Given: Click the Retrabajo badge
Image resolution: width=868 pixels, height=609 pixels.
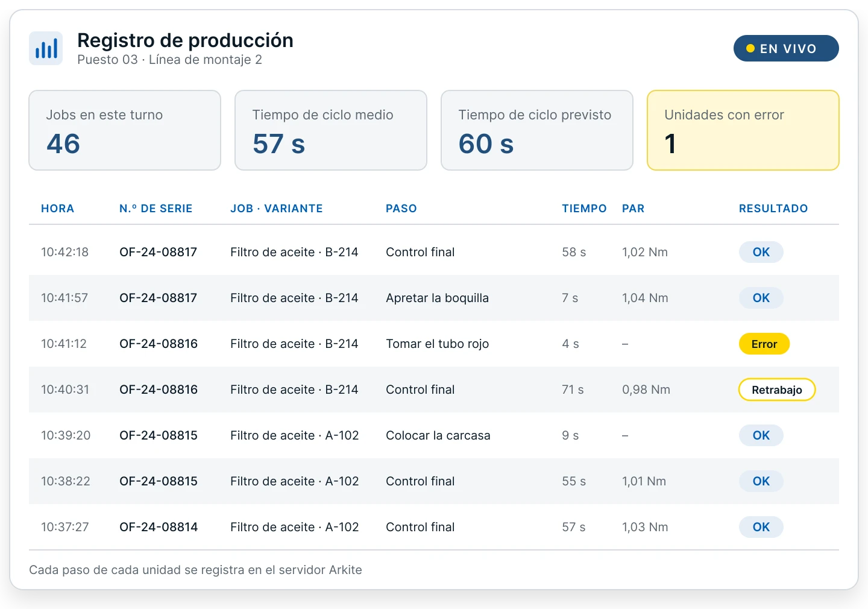Looking at the screenshot, I should coord(777,390).
